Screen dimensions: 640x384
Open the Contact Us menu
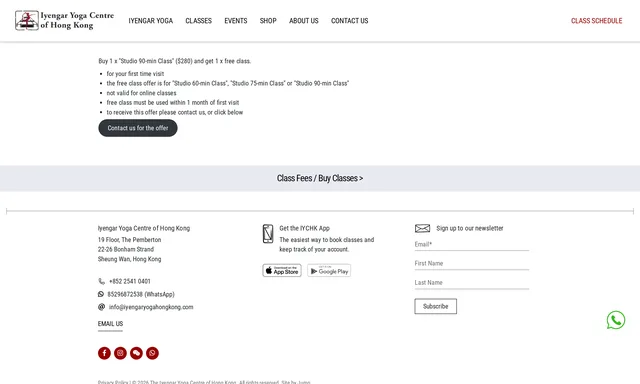pyautogui.click(x=349, y=21)
